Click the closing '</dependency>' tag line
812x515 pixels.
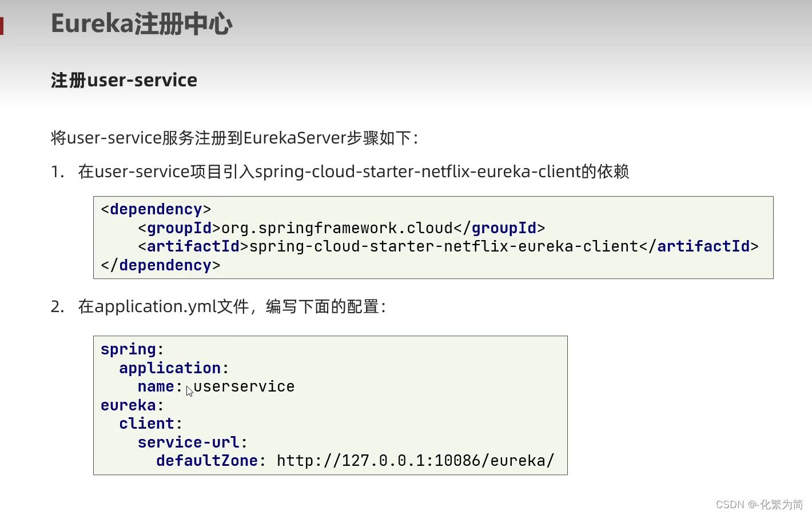(x=161, y=265)
